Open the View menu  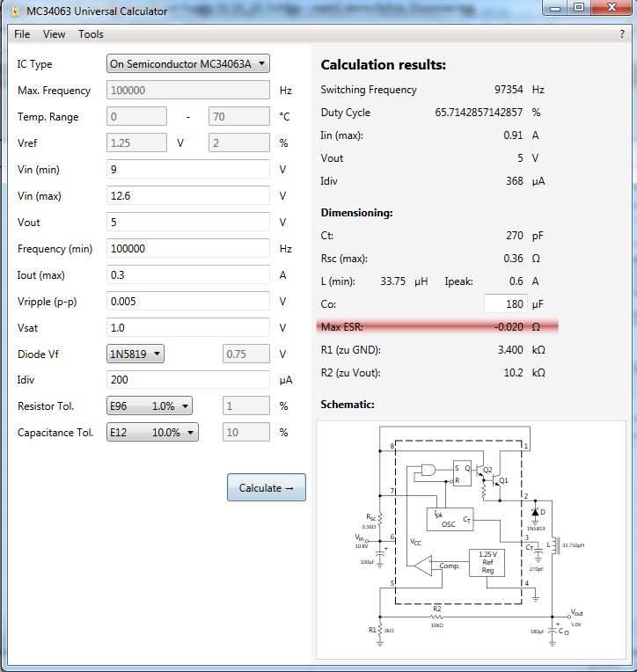pyautogui.click(x=54, y=34)
